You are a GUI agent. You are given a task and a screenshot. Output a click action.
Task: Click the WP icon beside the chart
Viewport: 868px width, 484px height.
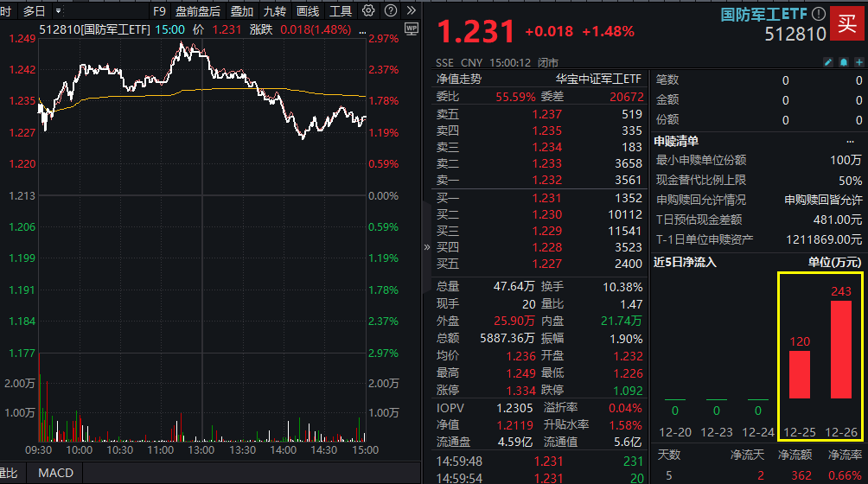[x=411, y=29]
